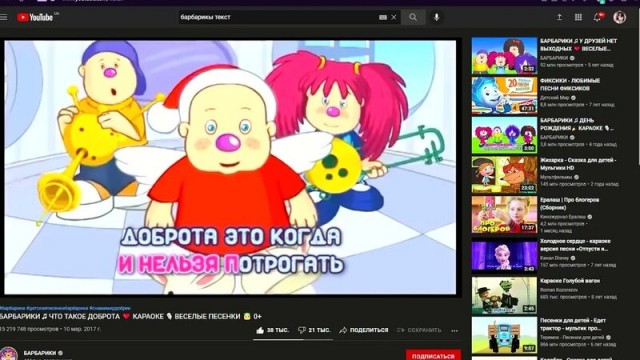This screenshot has width=640, height=360.
Task: Click the red Подписаться subscribe button
Action: [x=433, y=356]
